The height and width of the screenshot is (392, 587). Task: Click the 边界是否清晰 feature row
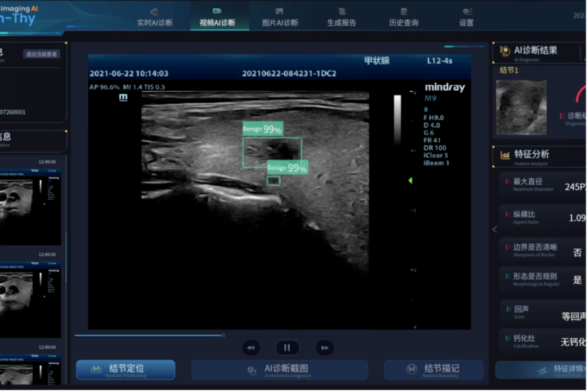(x=543, y=250)
